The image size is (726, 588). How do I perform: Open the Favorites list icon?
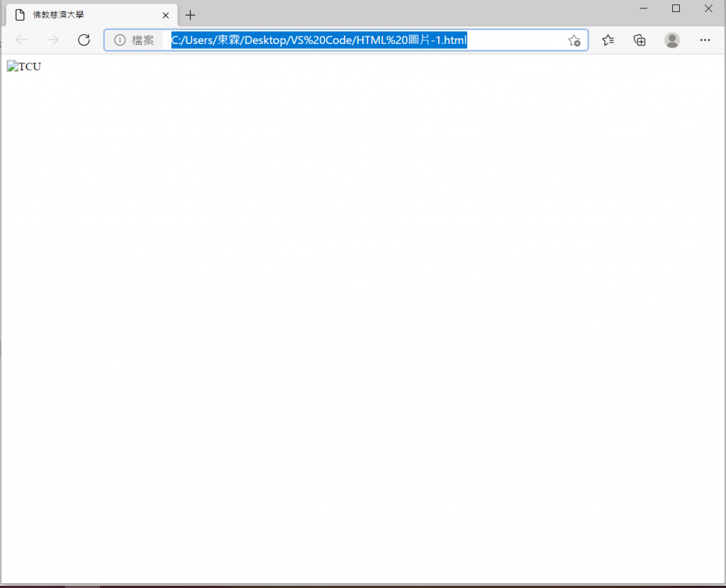[x=608, y=40]
